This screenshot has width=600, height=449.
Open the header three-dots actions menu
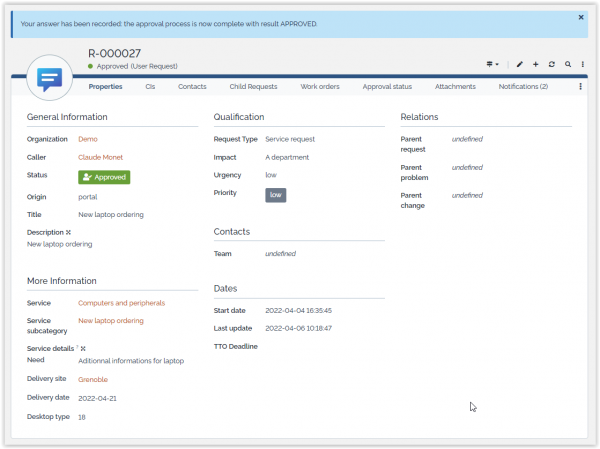(x=582, y=64)
